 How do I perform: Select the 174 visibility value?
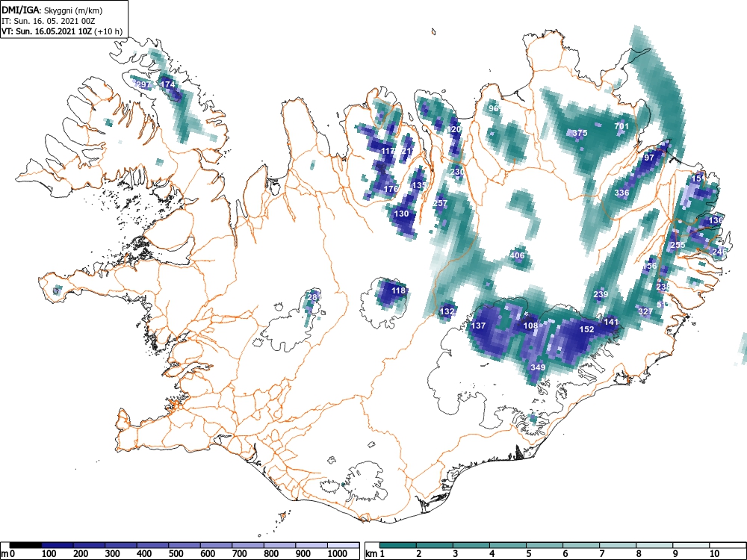(168, 84)
